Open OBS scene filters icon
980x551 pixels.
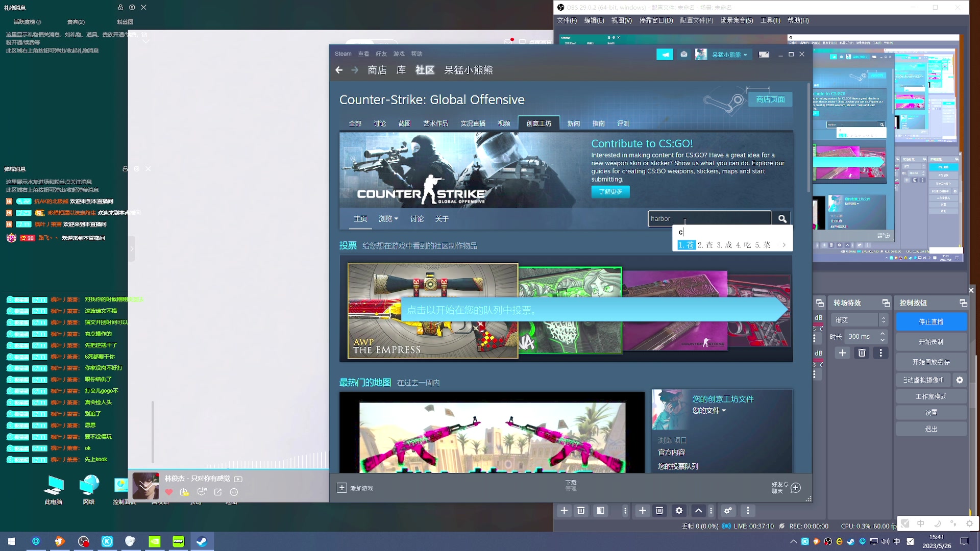(x=601, y=510)
